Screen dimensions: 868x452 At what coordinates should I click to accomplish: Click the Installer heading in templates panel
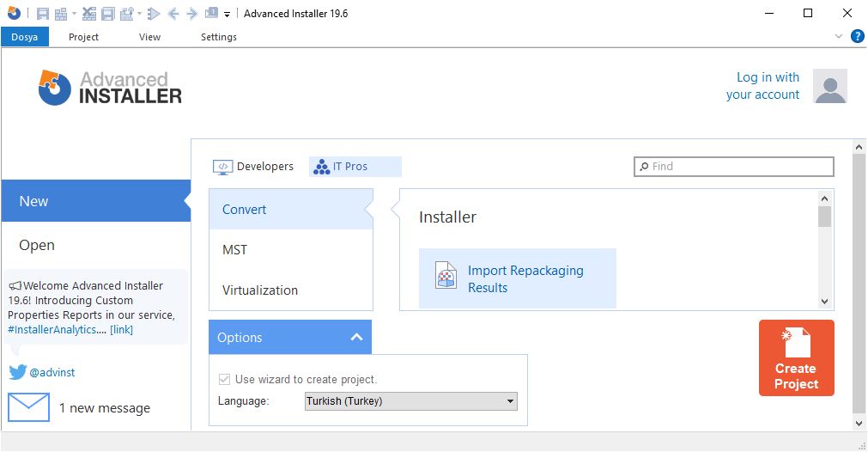click(447, 217)
